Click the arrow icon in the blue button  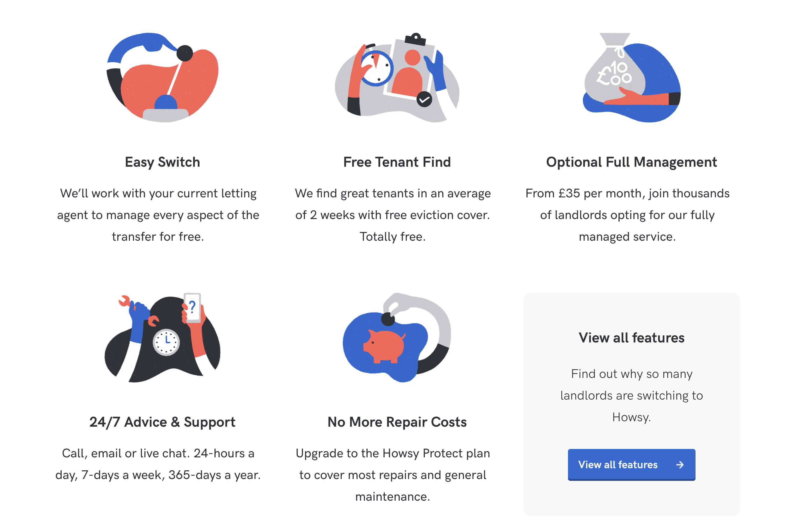pyautogui.click(x=680, y=465)
